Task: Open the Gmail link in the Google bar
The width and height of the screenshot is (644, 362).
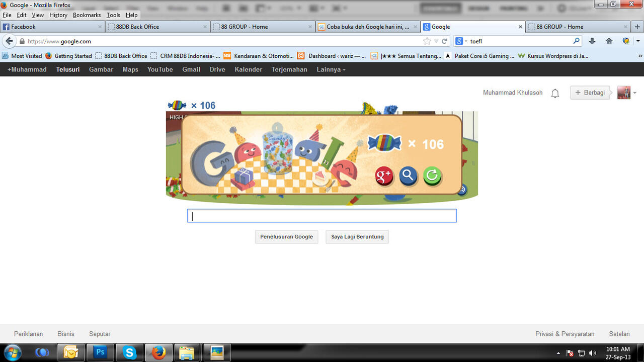Action: coord(191,69)
